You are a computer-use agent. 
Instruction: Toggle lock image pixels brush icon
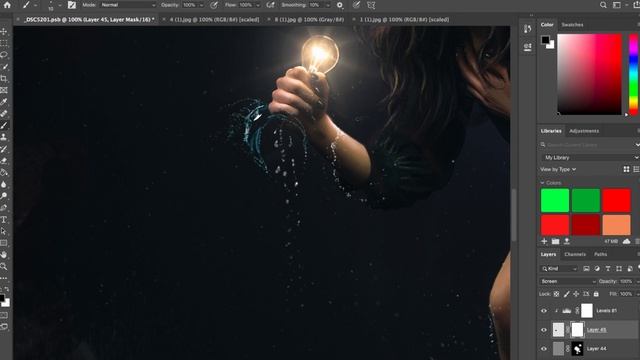coord(567,294)
